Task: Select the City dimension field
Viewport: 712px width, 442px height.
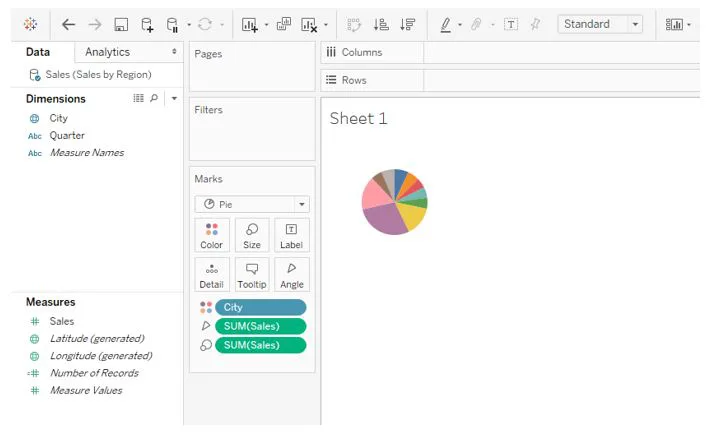Action: [59, 118]
